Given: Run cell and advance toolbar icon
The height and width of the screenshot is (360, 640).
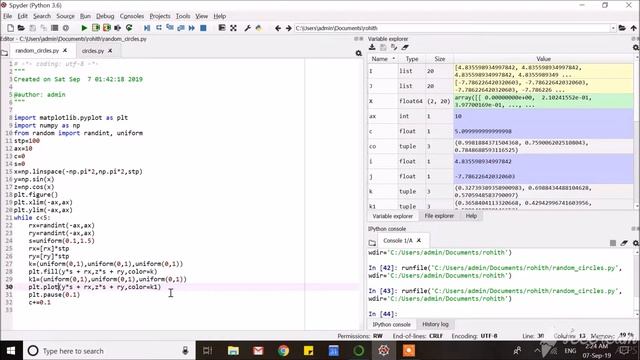Looking at the screenshot, I should click(x=107, y=28).
